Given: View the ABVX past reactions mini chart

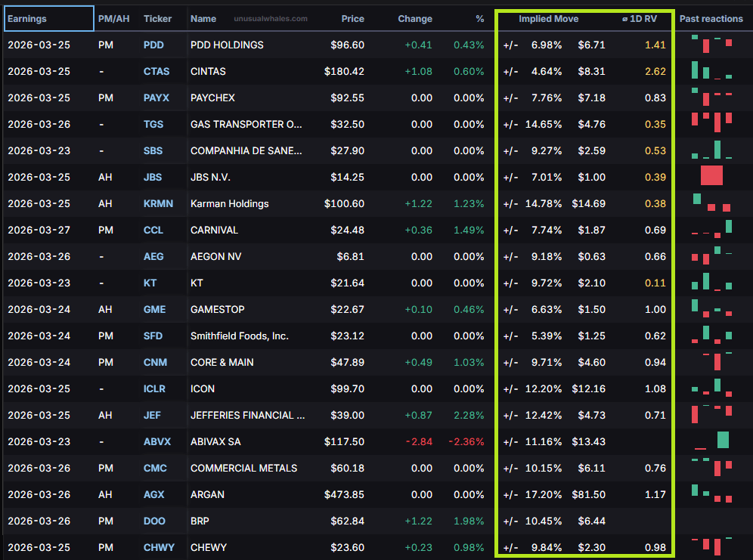Looking at the screenshot, I should coord(711,440).
